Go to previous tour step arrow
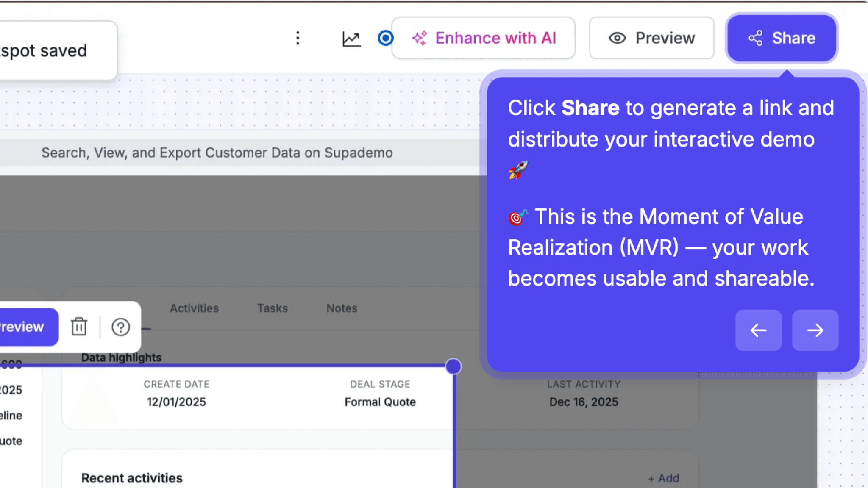Viewport: 868px width, 488px height. tap(758, 330)
